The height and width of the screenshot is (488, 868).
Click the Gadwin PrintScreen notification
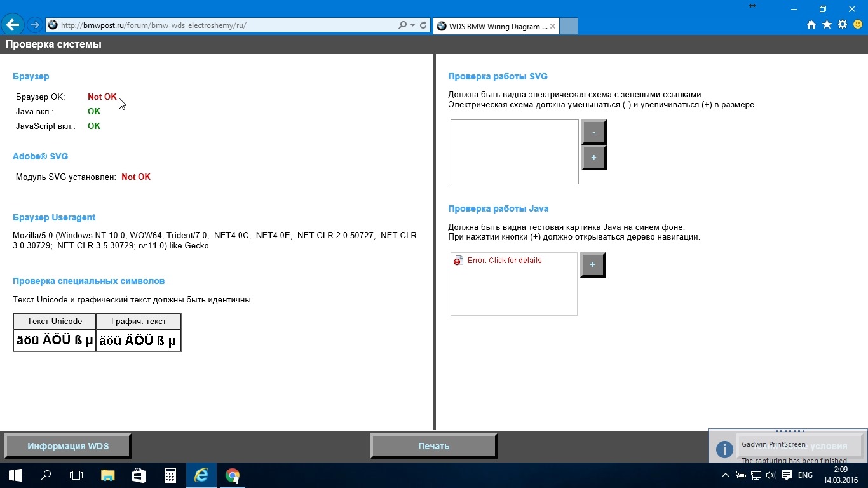point(788,446)
